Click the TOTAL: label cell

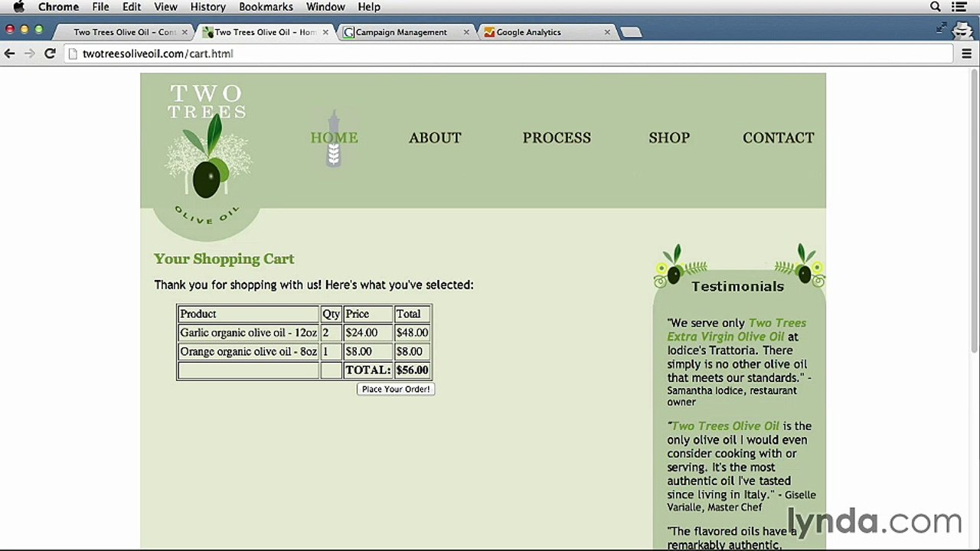tap(367, 370)
